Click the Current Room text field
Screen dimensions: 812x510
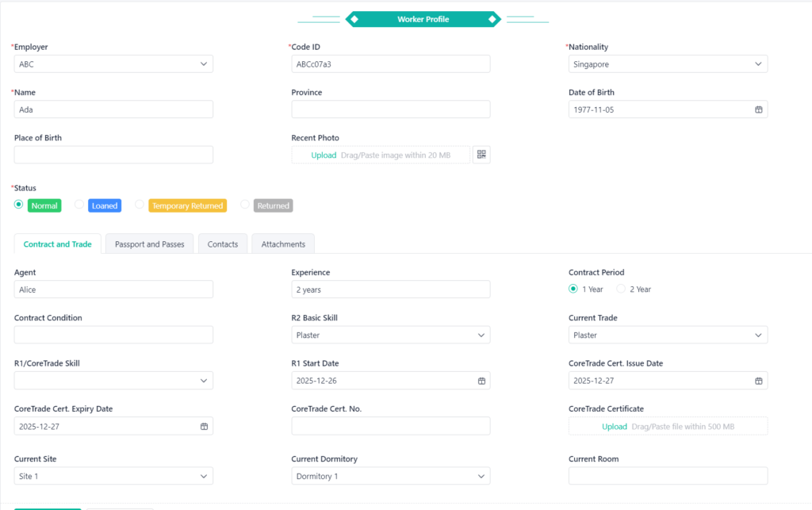click(668, 477)
